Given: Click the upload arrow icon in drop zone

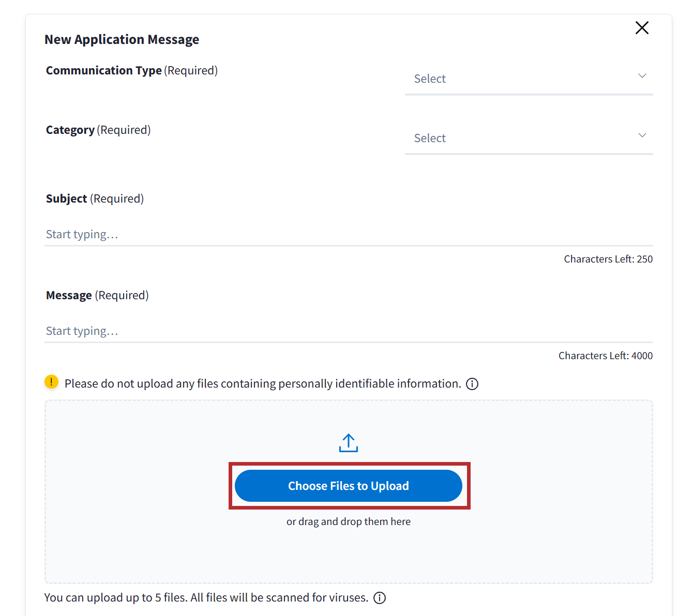Looking at the screenshot, I should coord(349,443).
